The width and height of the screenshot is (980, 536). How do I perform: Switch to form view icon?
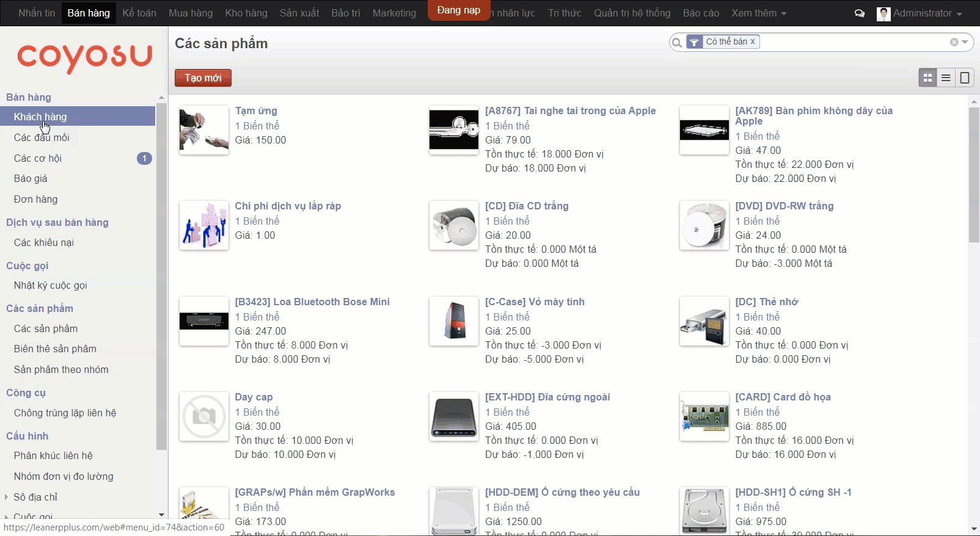(965, 78)
